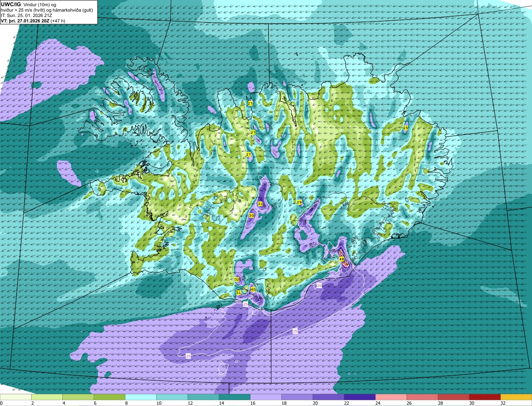Viewport: 532px width, 406px height.
Task: Click the yellow 48 peak gust marker
Action: click(342, 259)
